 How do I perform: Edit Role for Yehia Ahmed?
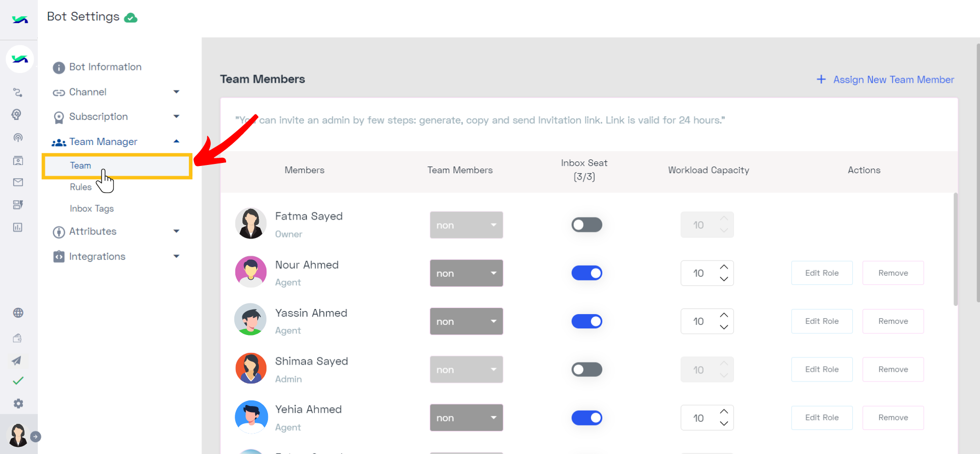[822, 418]
